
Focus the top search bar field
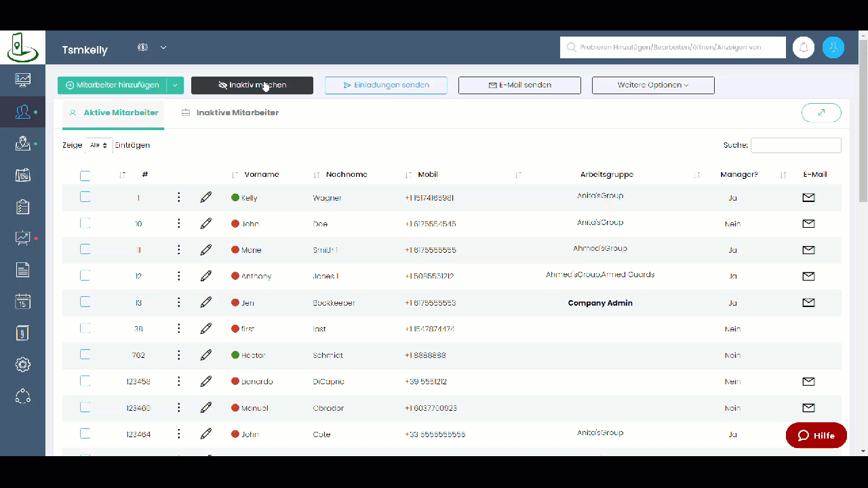[673, 47]
